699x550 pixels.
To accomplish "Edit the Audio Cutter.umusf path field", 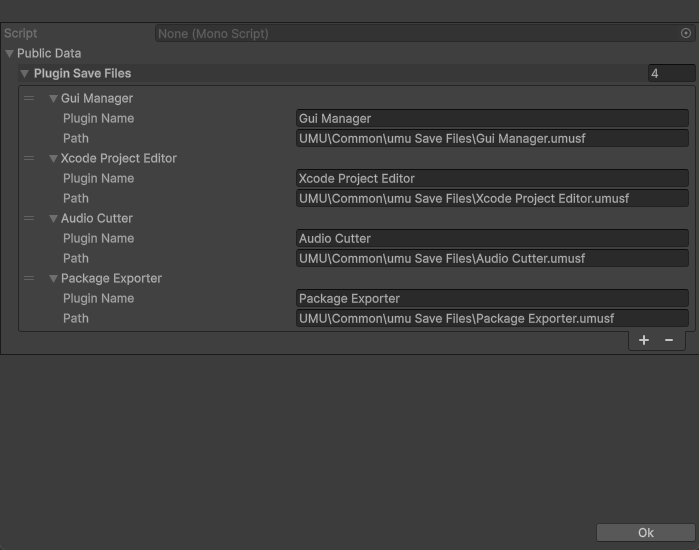I will pyautogui.click(x=492, y=259).
